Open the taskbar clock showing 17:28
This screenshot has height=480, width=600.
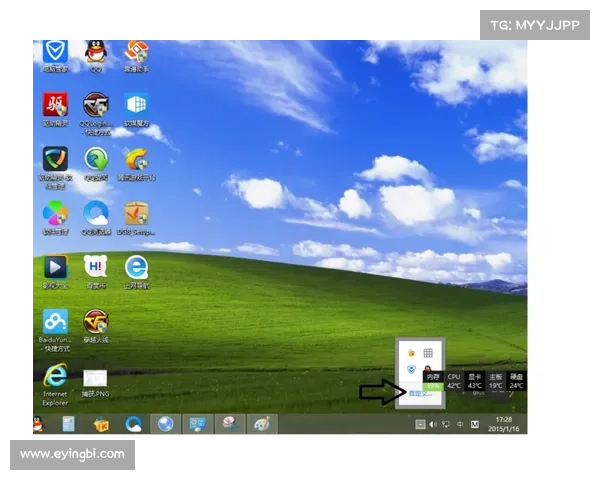[504, 424]
